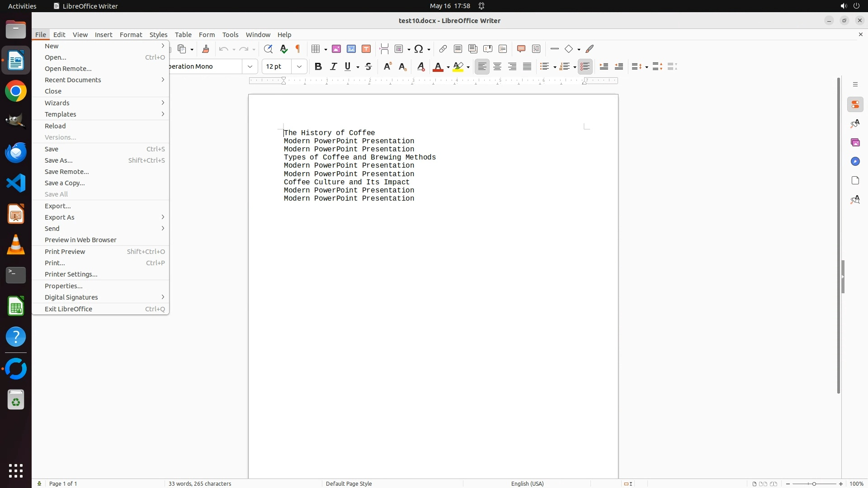This screenshot has width=868, height=488.
Task: Click the Insert Image icon
Action: (336, 49)
